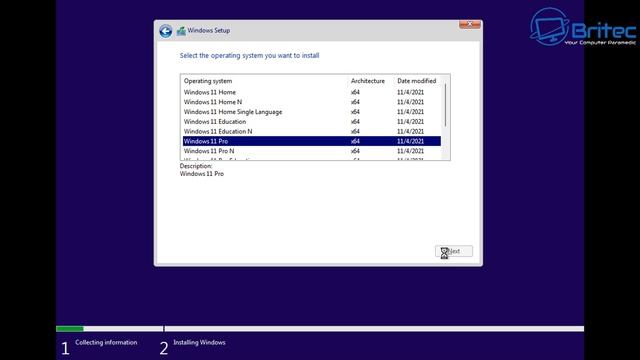Click the Date modified column header

[x=417, y=81]
